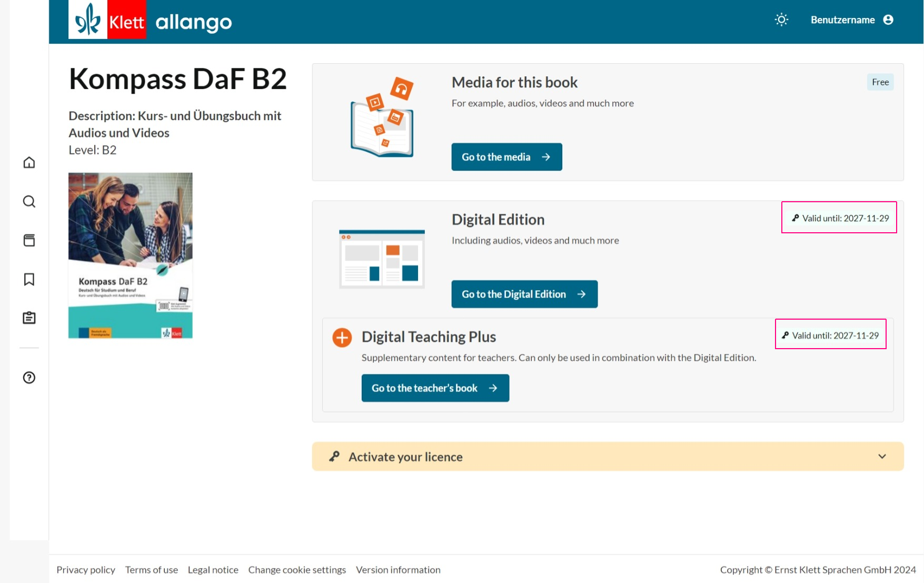Open the clipboard tasks sidebar icon
This screenshot has height=583, width=924.
point(29,318)
